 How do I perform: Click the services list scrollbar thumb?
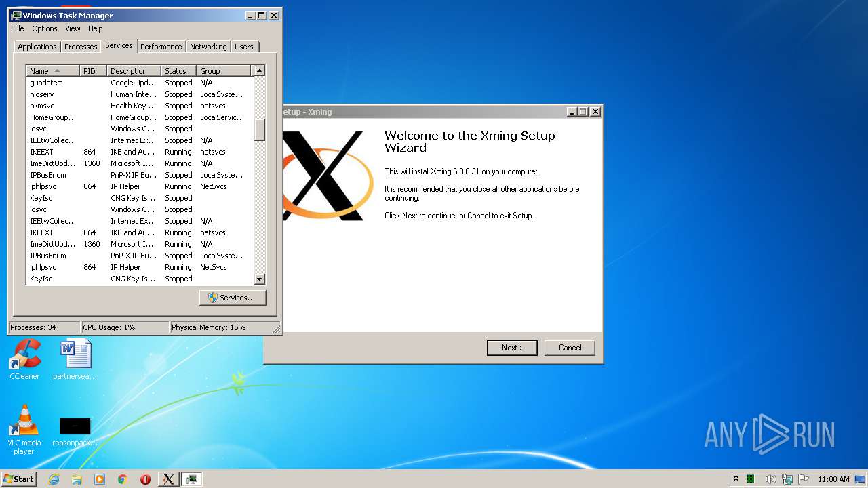pyautogui.click(x=259, y=129)
